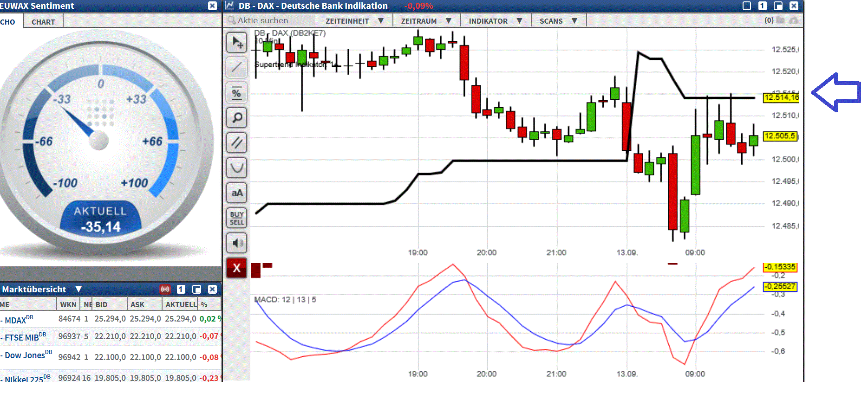Select the parallel channel drawing tool

point(237,142)
